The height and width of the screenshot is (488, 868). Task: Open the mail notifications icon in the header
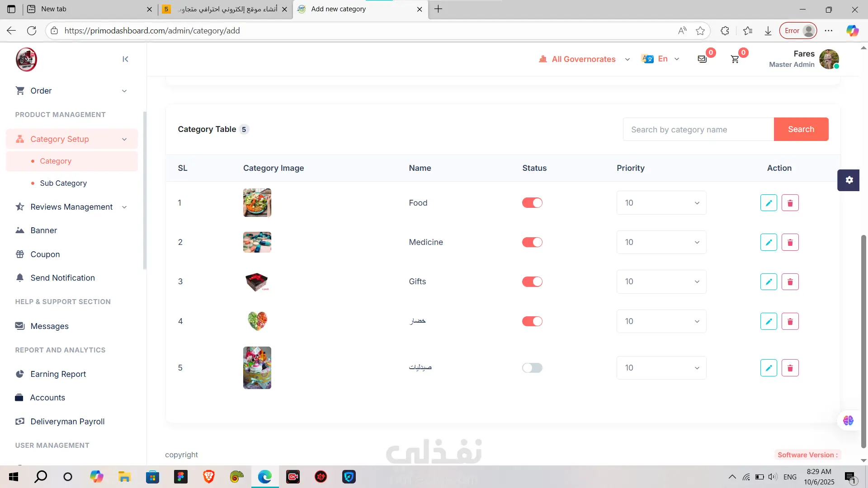pos(702,59)
